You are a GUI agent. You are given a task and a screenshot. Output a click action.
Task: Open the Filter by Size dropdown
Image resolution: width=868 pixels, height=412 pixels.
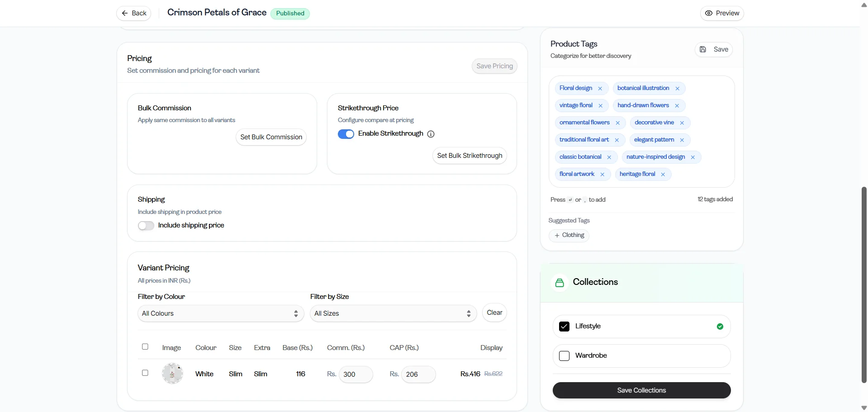393,313
